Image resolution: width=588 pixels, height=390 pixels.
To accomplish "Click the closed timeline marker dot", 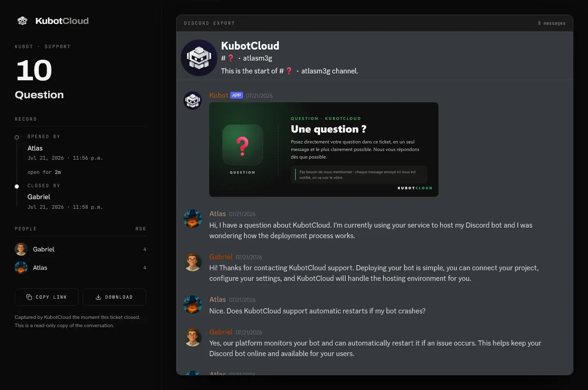I will coord(17,186).
